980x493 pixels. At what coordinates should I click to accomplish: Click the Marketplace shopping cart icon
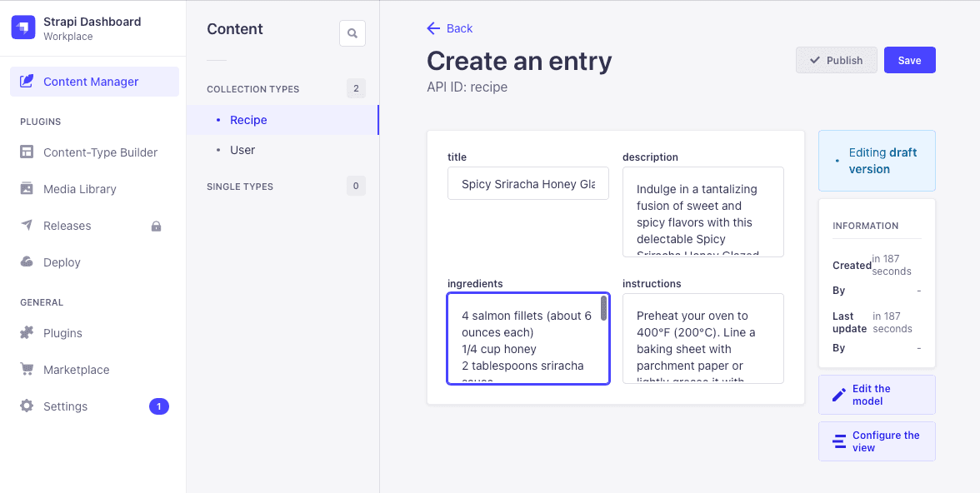[x=27, y=369]
